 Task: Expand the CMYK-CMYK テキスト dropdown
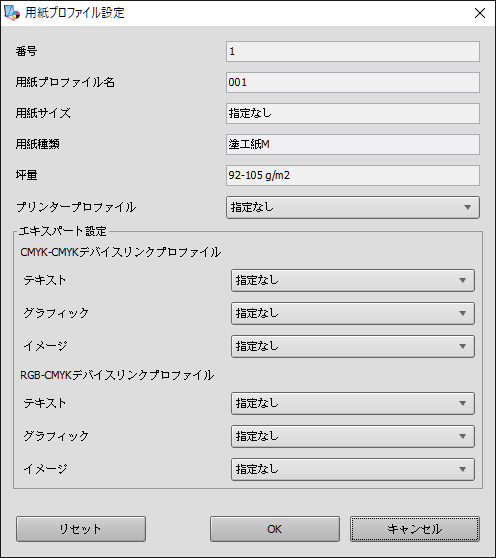pos(353,280)
